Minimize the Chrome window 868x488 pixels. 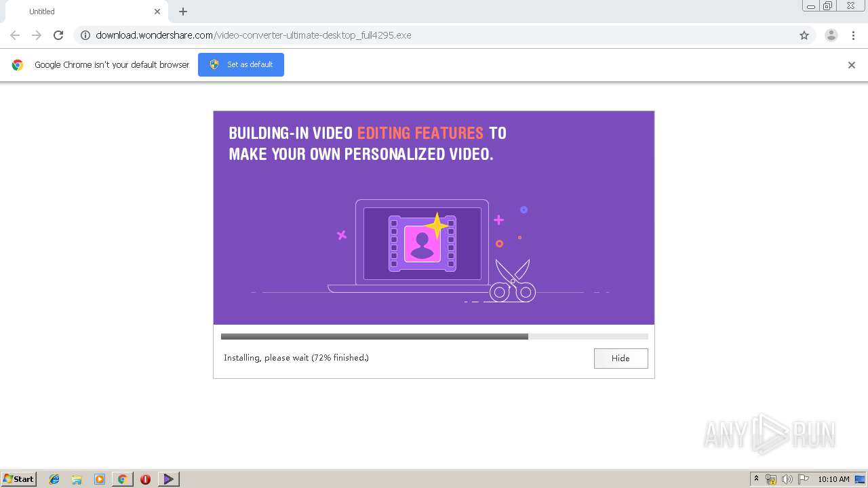point(811,6)
